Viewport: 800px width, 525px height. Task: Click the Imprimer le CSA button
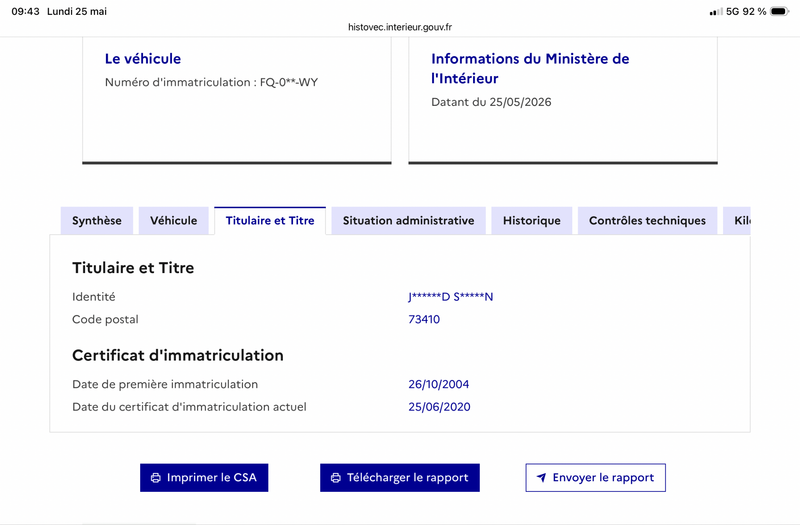(204, 478)
